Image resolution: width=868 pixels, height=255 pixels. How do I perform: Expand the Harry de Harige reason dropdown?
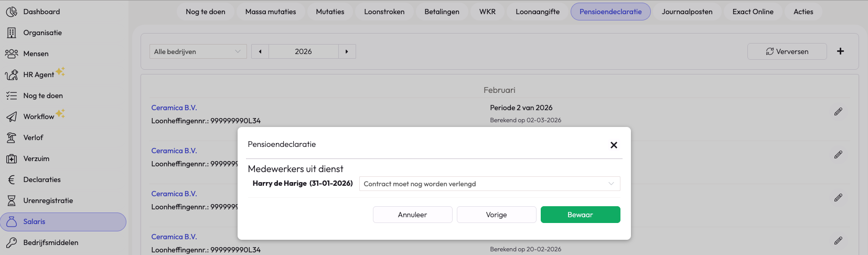tap(489, 184)
